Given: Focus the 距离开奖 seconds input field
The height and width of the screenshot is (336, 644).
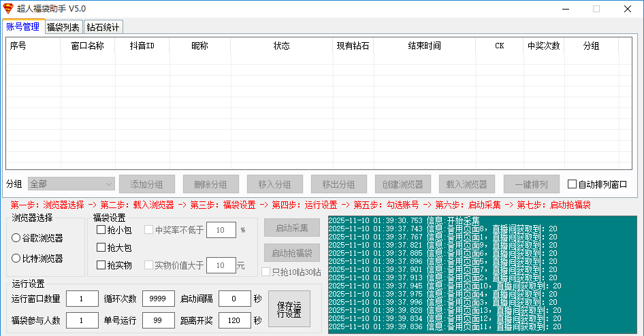Looking at the screenshot, I should [234, 320].
